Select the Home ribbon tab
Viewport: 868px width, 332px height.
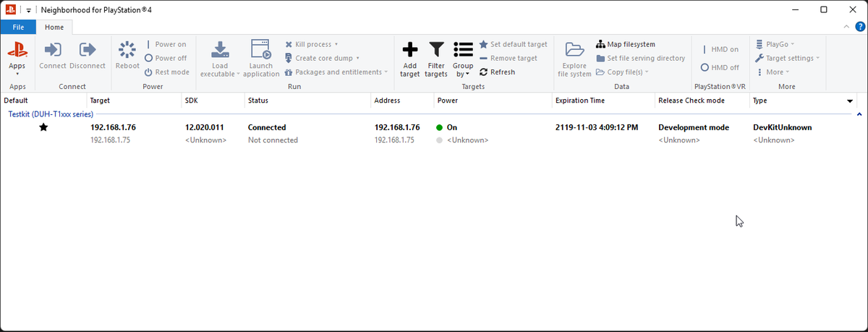pos(54,27)
